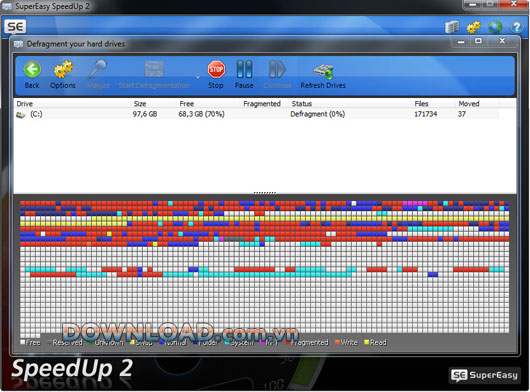Go back with the green Back arrow

click(32, 69)
